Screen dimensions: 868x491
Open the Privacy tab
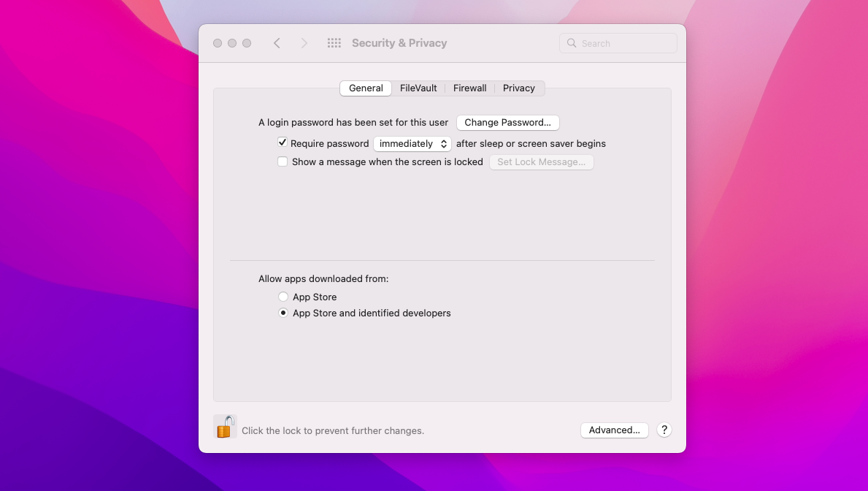pyautogui.click(x=518, y=88)
